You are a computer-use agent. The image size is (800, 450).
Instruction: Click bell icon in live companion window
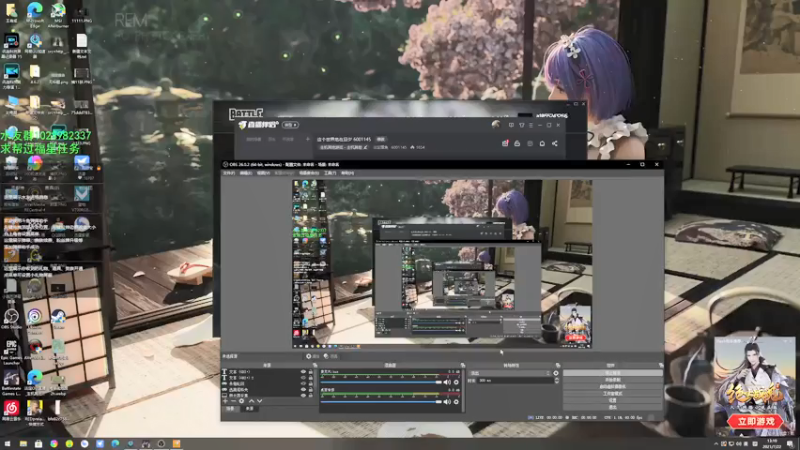(542, 143)
